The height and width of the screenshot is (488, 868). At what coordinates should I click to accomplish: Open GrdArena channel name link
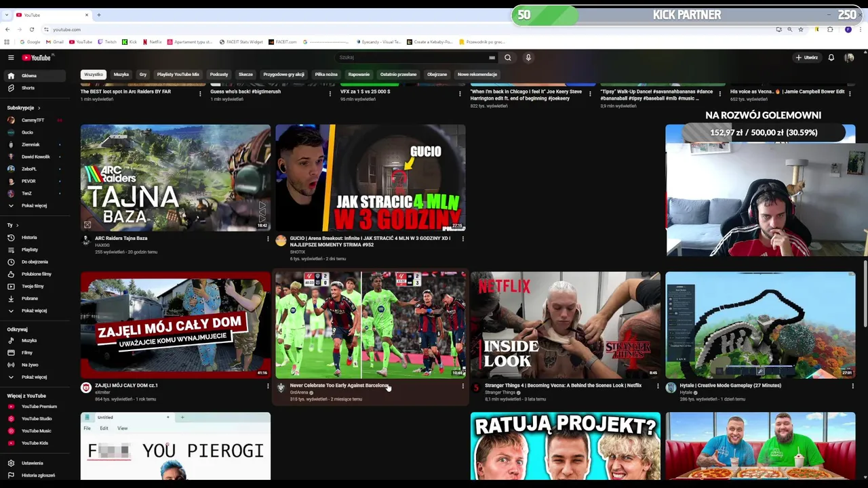(299, 392)
